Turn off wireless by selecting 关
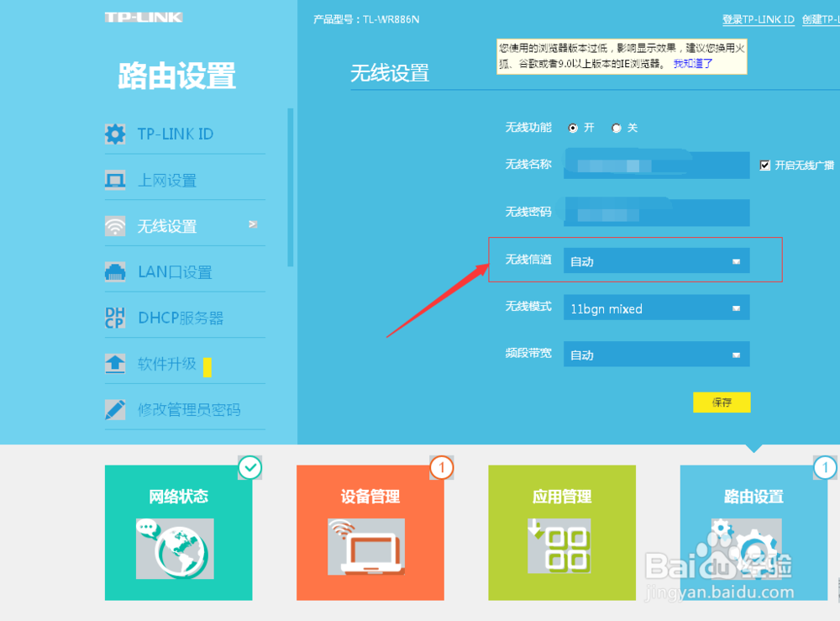 pos(618,127)
